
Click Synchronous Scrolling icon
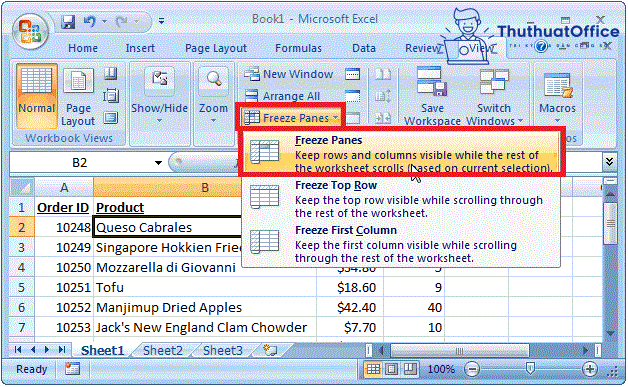[x=382, y=96]
